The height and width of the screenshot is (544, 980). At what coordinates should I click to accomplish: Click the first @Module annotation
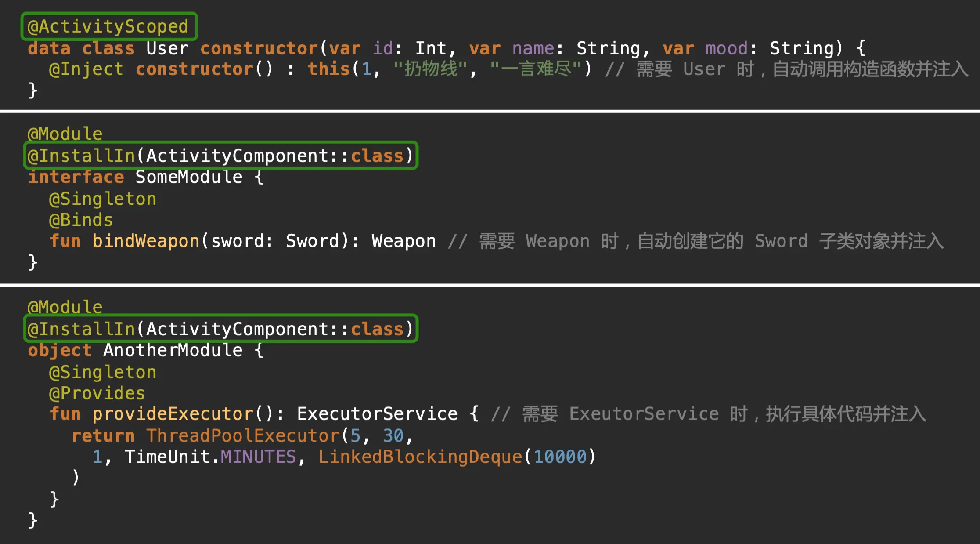tap(65, 134)
